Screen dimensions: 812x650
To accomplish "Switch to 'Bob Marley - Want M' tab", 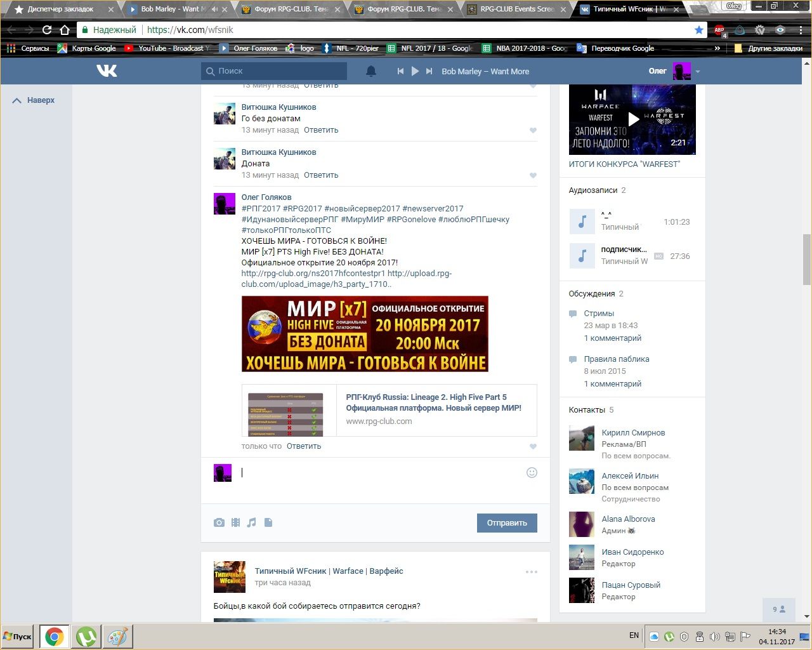I will [174, 9].
